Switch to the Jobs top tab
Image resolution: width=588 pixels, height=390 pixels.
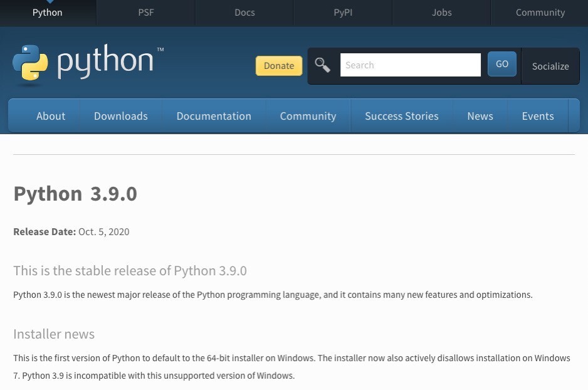coord(441,13)
